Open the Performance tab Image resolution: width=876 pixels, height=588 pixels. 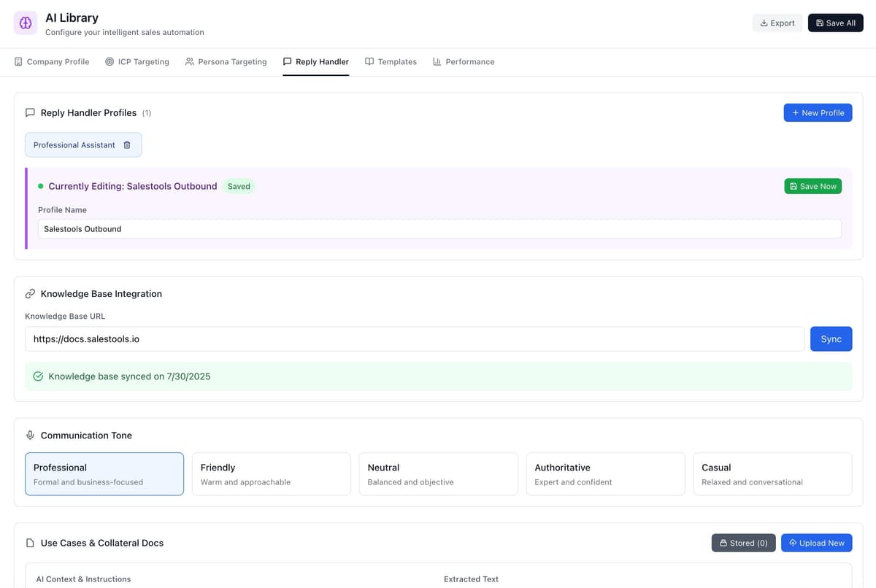click(x=464, y=61)
